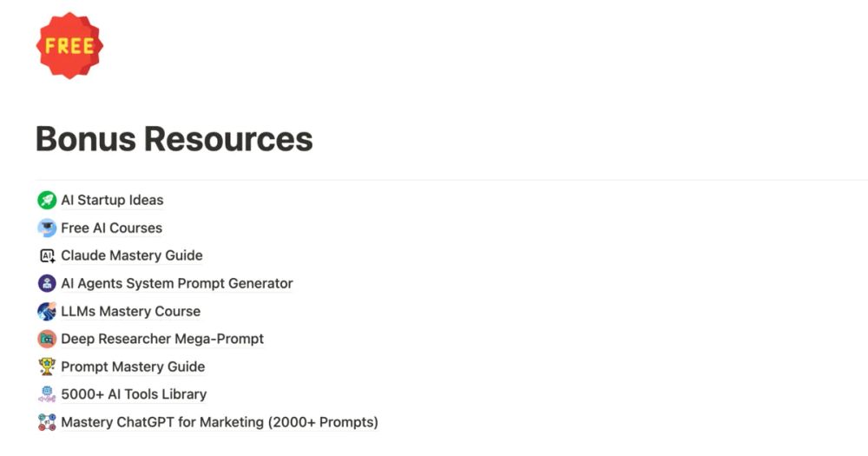Open the LLMs Mastery Course link
The width and height of the screenshot is (868, 456).
(x=131, y=311)
